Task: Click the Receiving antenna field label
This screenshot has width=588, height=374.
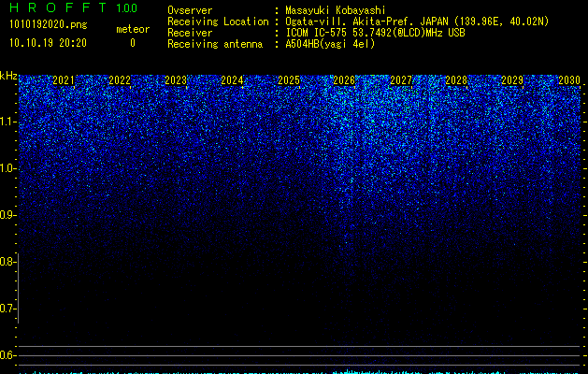Action: (215, 44)
